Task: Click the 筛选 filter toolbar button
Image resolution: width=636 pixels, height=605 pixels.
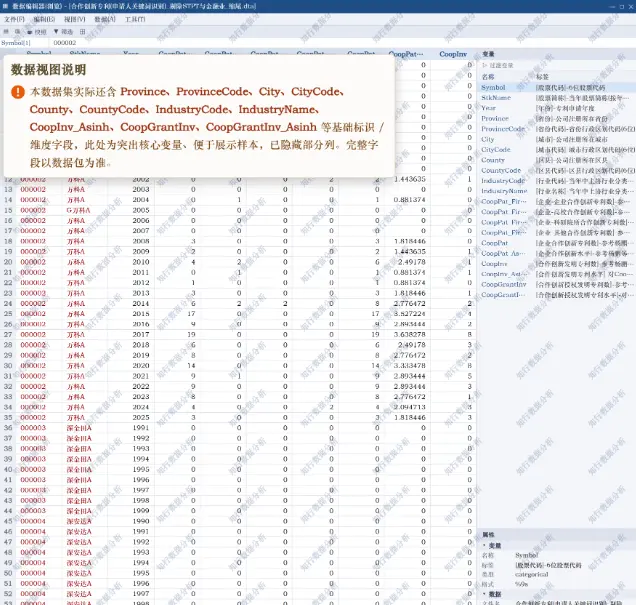Action: (63, 32)
